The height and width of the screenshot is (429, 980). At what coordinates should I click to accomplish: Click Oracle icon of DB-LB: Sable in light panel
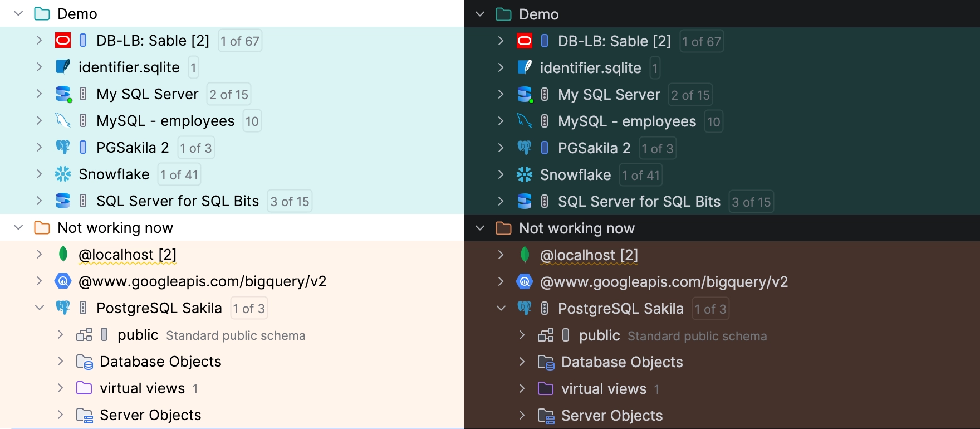(x=63, y=40)
